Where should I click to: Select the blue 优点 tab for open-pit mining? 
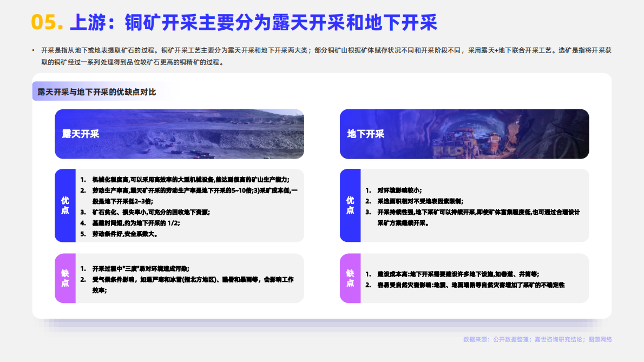(65, 205)
